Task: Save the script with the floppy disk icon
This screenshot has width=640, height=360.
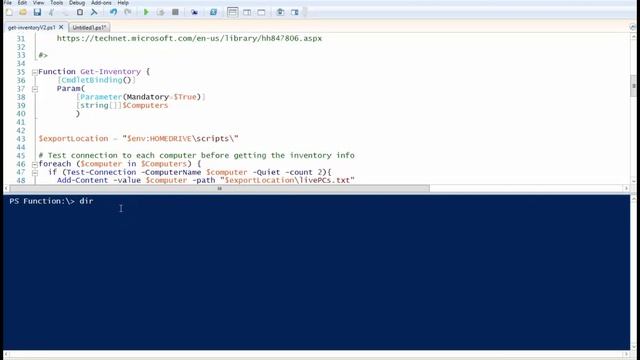Action: [37, 12]
